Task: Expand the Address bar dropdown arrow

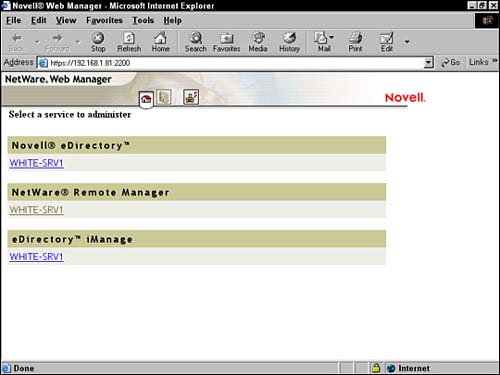Action: tap(428, 62)
